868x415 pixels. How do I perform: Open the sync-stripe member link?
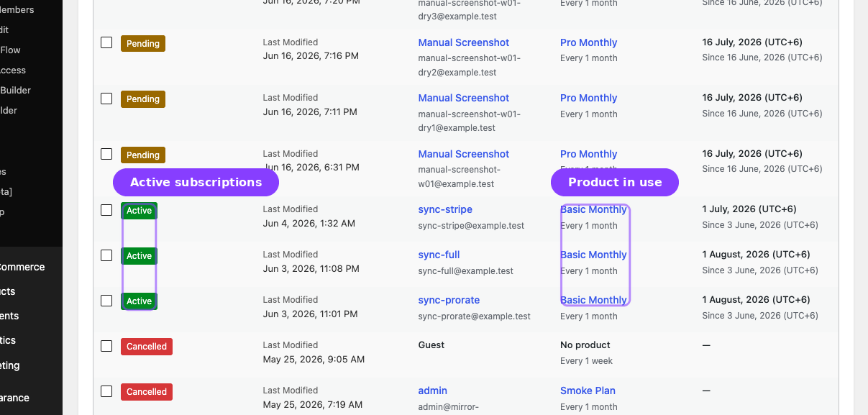(x=445, y=209)
